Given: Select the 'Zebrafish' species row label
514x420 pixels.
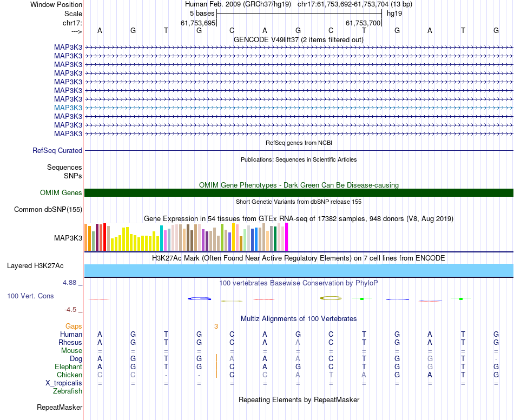Looking at the screenshot, I should tap(68, 391).
